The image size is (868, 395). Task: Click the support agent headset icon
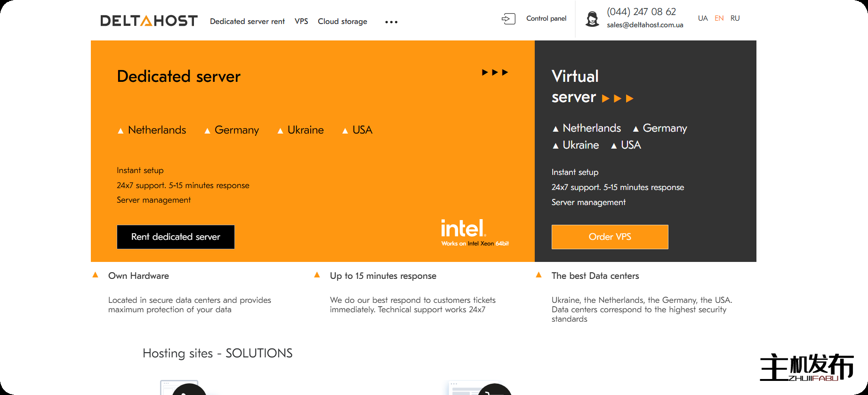click(592, 19)
